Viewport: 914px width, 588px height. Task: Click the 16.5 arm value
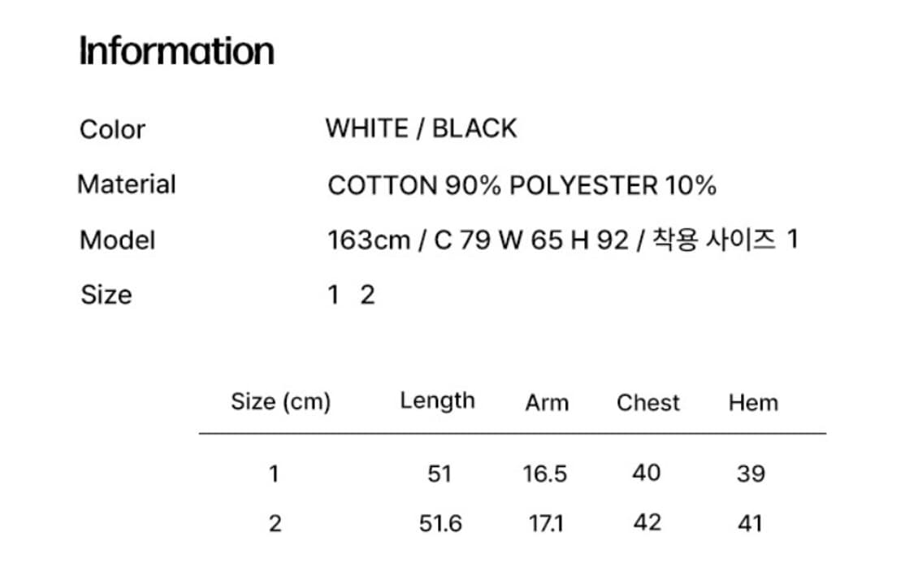tap(544, 473)
